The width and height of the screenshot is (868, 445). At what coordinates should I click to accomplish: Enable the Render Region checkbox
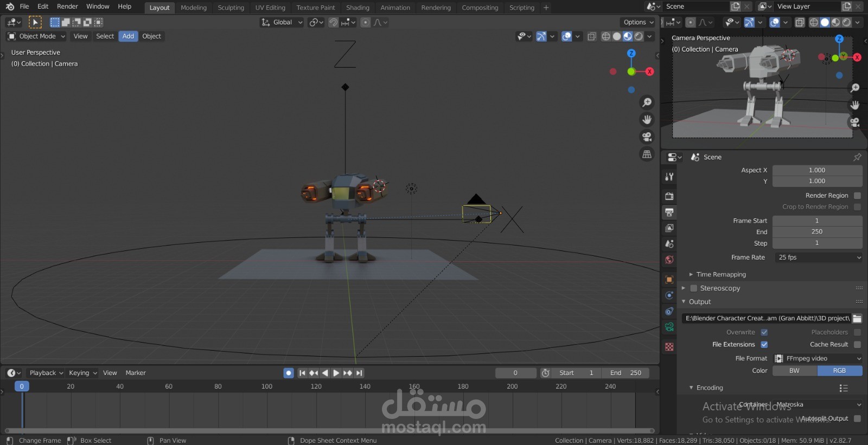tap(857, 196)
